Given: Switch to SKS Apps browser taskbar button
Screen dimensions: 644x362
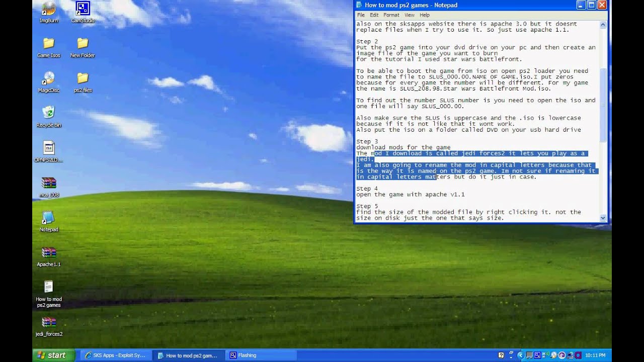Looking at the screenshot, I should [115, 355].
